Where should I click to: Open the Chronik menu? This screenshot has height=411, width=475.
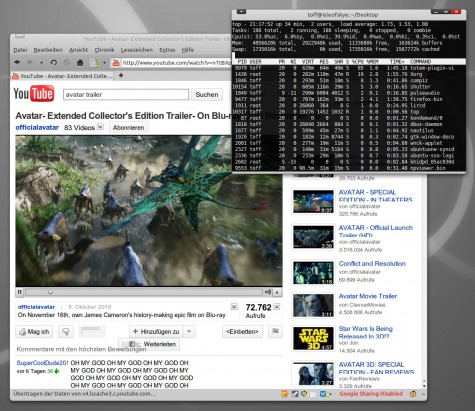click(104, 50)
